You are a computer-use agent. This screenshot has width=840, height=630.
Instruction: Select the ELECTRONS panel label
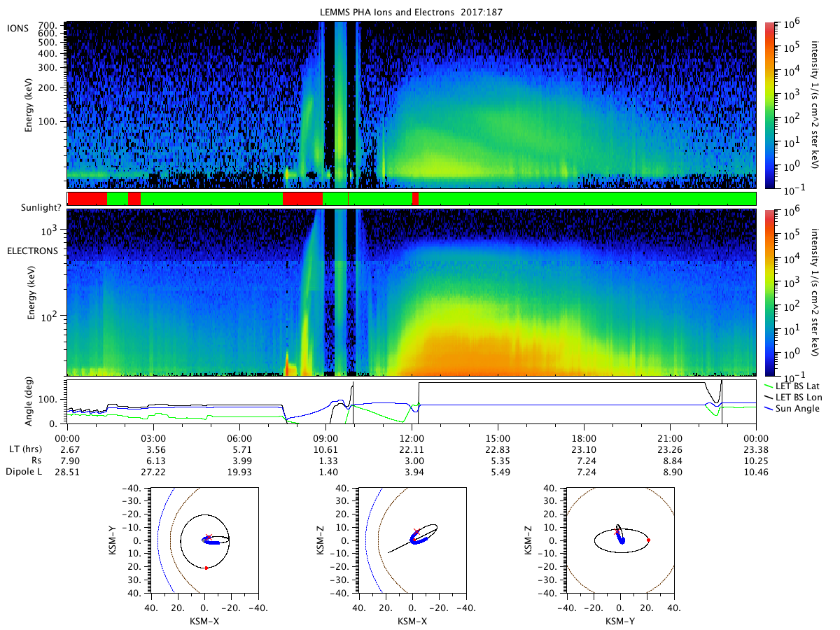click(x=33, y=251)
